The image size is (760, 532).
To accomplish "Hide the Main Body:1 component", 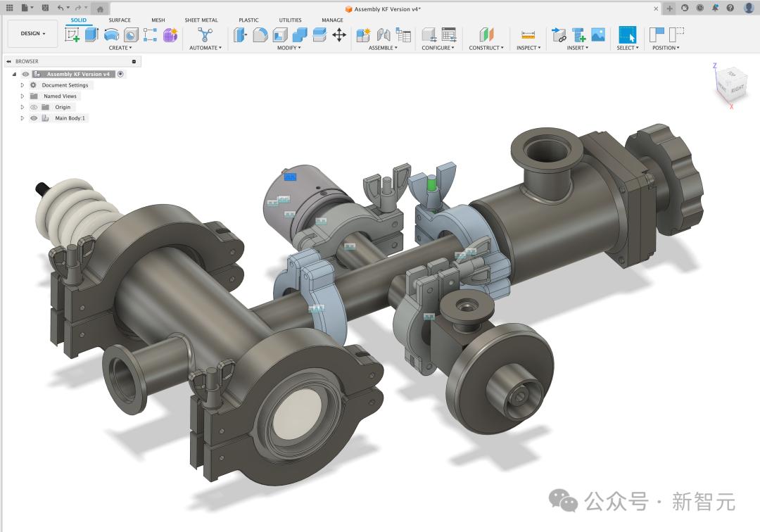I will (x=34, y=118).
